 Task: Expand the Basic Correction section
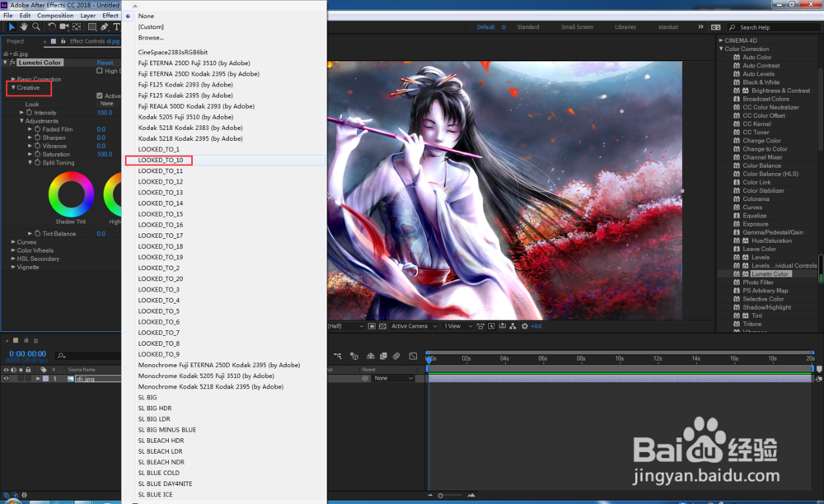[13, 79]
